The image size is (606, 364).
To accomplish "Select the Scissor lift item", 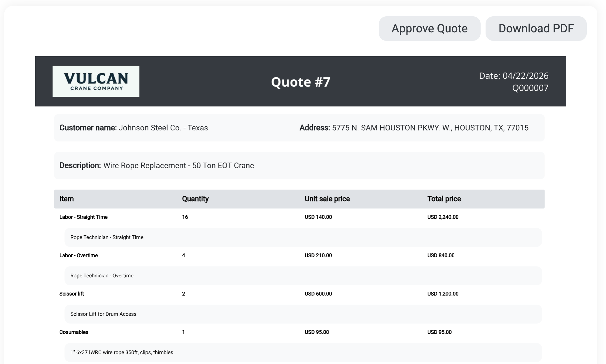I will (71, 294).
